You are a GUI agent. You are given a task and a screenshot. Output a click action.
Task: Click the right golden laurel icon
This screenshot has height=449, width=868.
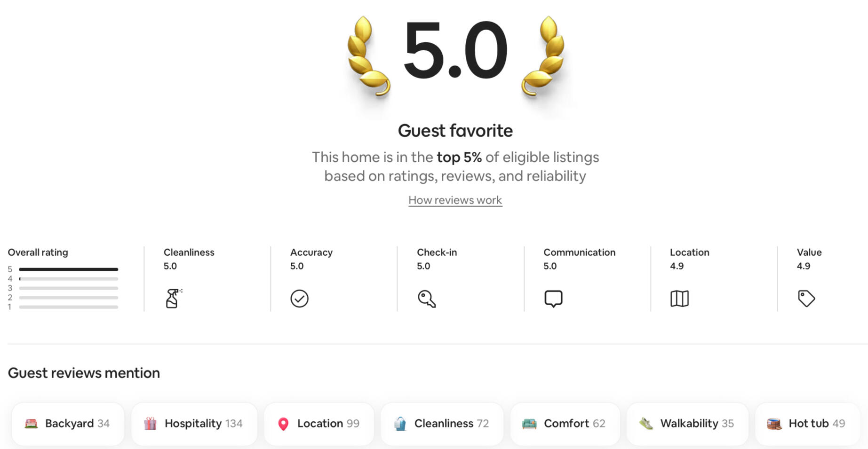pos(542,56)
